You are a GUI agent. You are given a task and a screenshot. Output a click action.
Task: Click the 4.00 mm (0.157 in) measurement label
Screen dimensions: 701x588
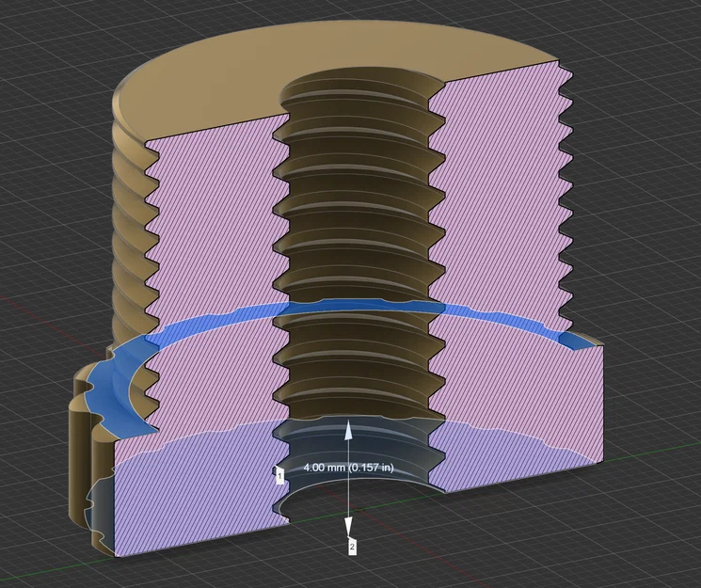coord(348,468)
